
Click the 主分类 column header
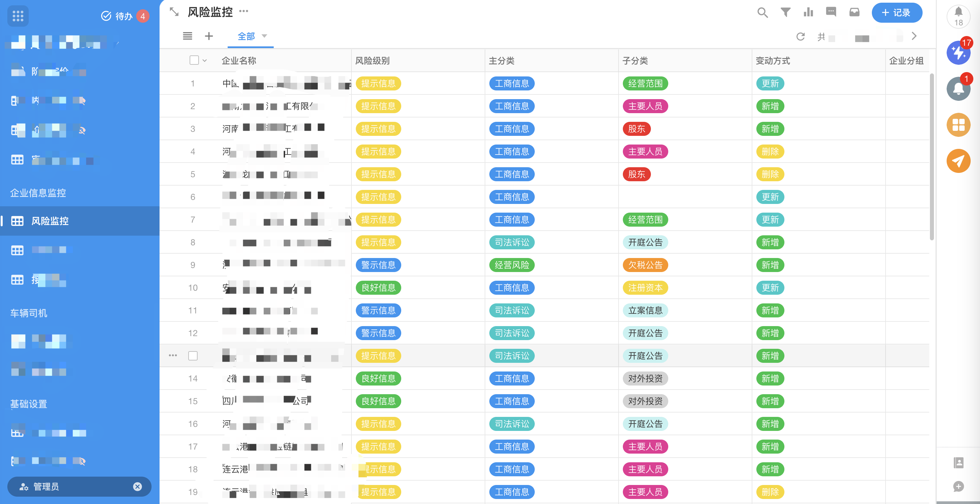click(501, 60)
